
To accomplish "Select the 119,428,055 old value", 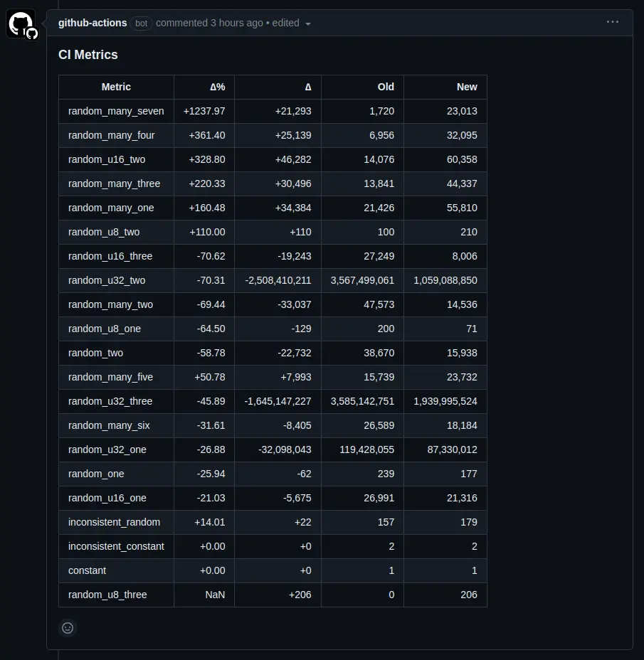I will pyautogui.click(x=367, y=449).
